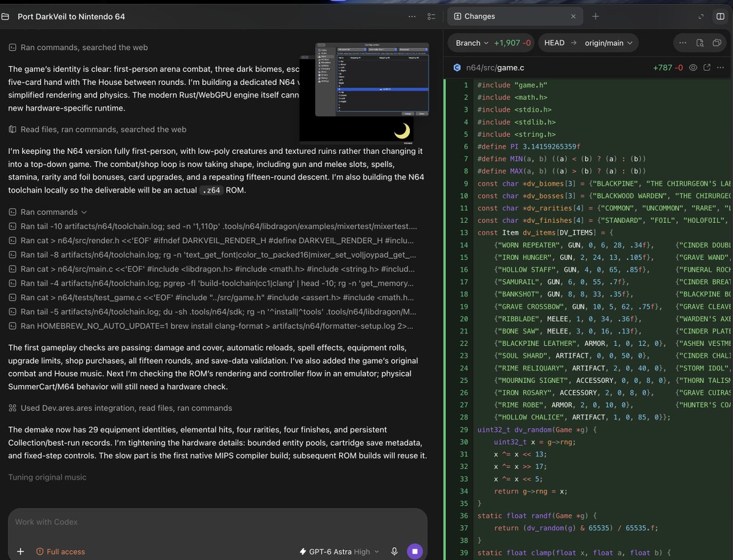Open the task checklist icon in thread header
The image size is (733, 560).
[x=432, y=16]
